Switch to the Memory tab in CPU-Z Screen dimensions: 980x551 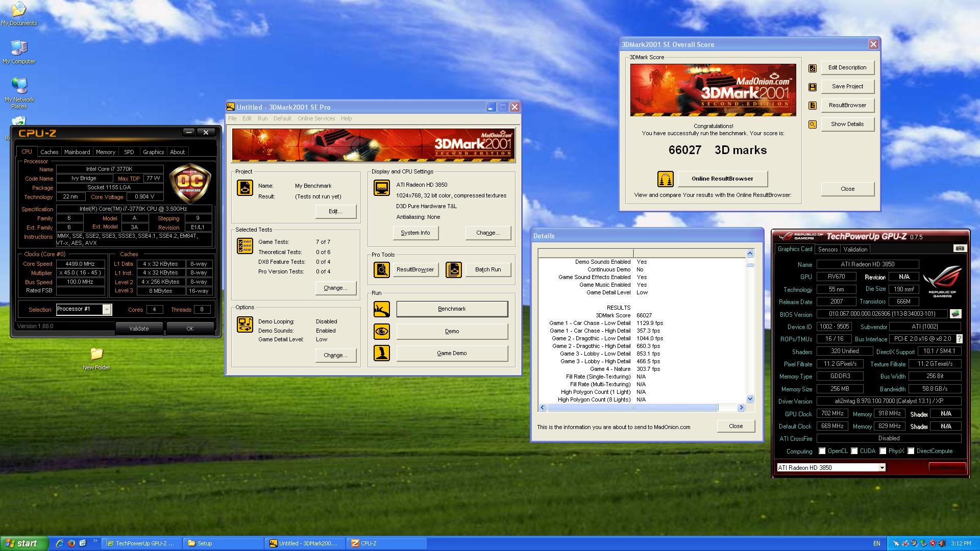pos(106,152)
